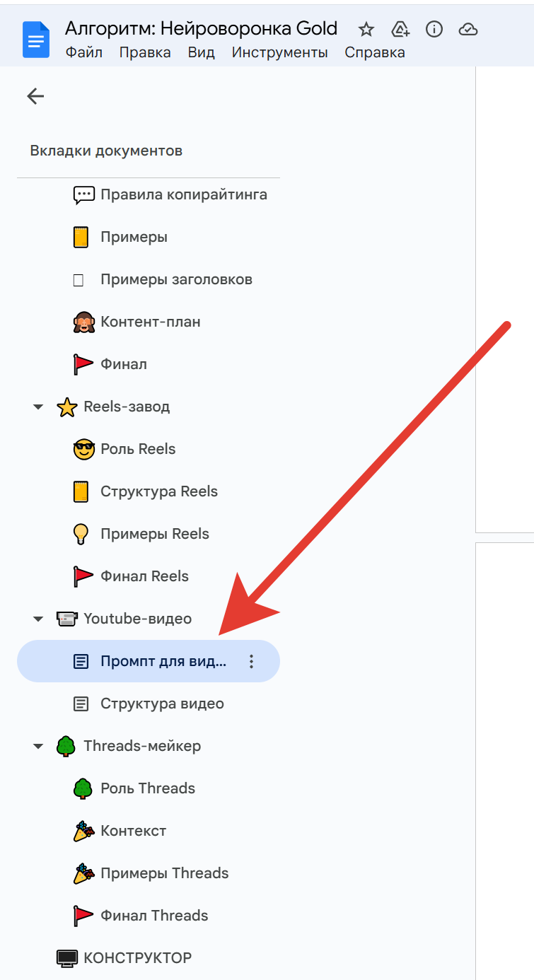Screen dimensions: 534x980
Task: Open the КОНСТРУКТОР tab
Action: [x=149, y=958]
